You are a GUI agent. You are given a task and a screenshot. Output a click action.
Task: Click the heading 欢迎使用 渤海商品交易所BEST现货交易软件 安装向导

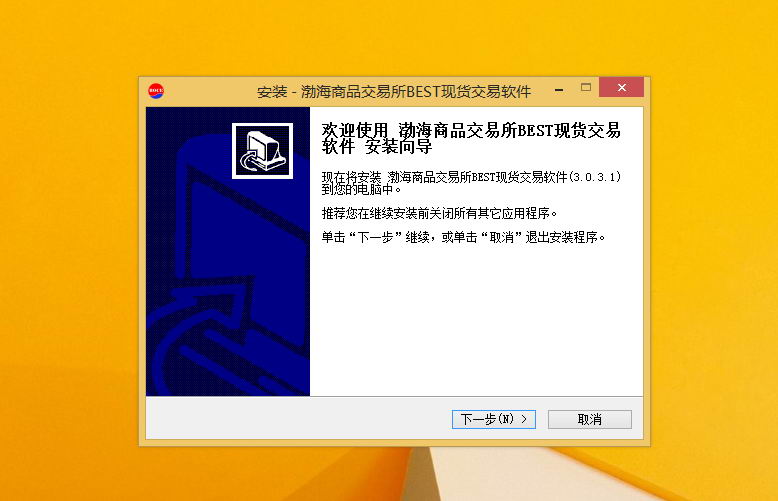coord(471,138)
